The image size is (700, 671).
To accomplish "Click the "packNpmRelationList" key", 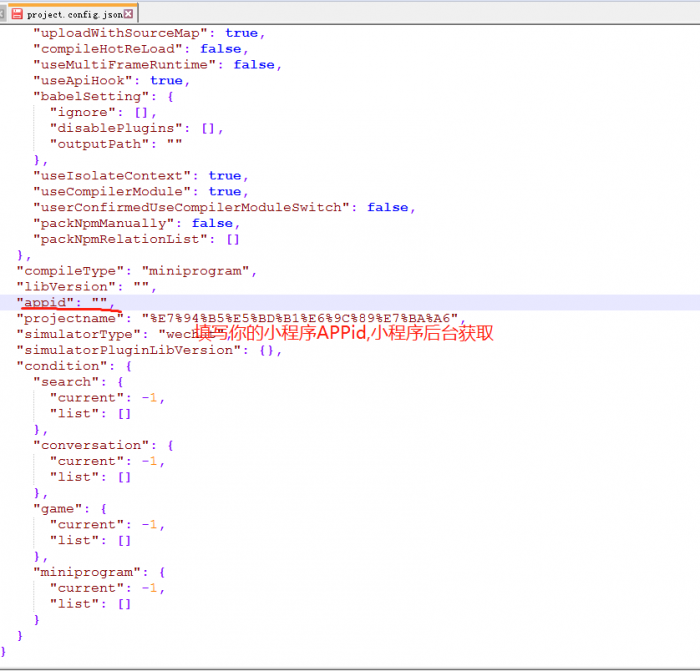I will (120, 239).
